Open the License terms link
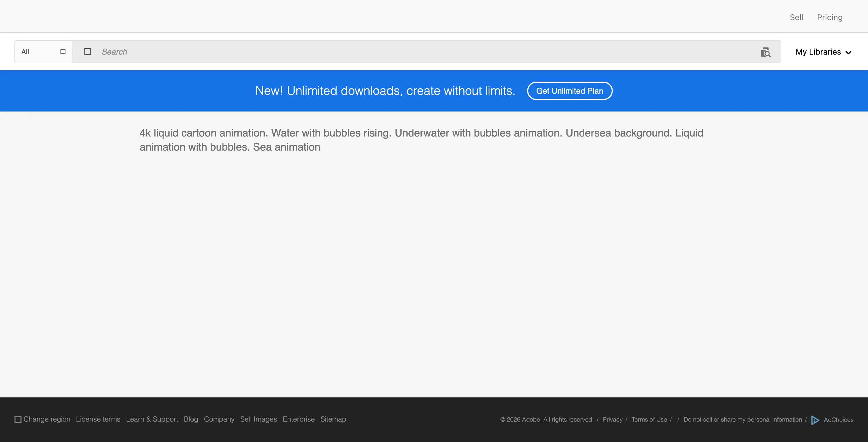Screen dimensions: 868x442 pos(98,419)
